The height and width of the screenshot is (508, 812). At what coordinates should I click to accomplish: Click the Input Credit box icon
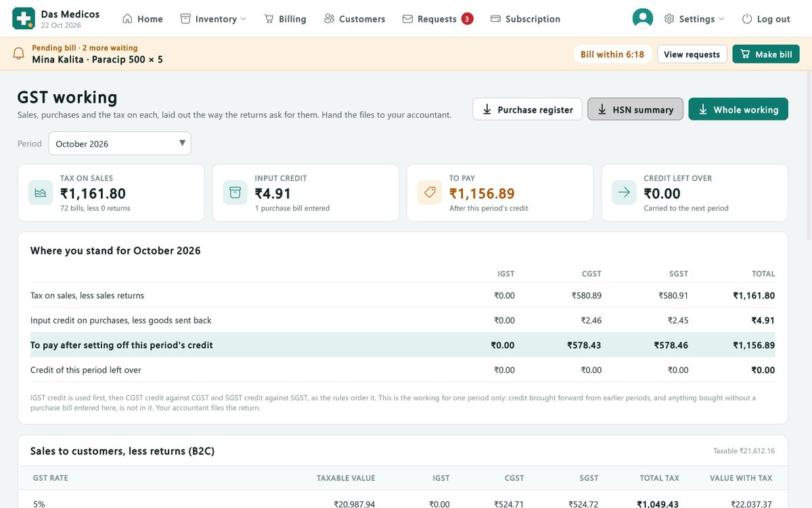tap(235, 192)
